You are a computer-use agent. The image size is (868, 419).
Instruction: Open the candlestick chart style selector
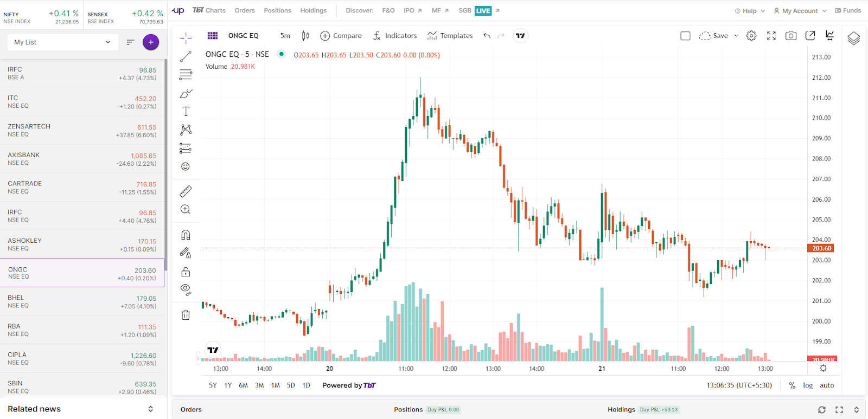pos(305,36)
